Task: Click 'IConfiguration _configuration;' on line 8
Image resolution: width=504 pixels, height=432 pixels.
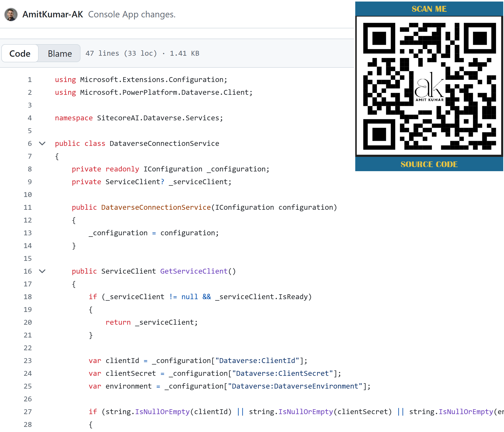Action: pyautogui.click(x=207, y=169)
